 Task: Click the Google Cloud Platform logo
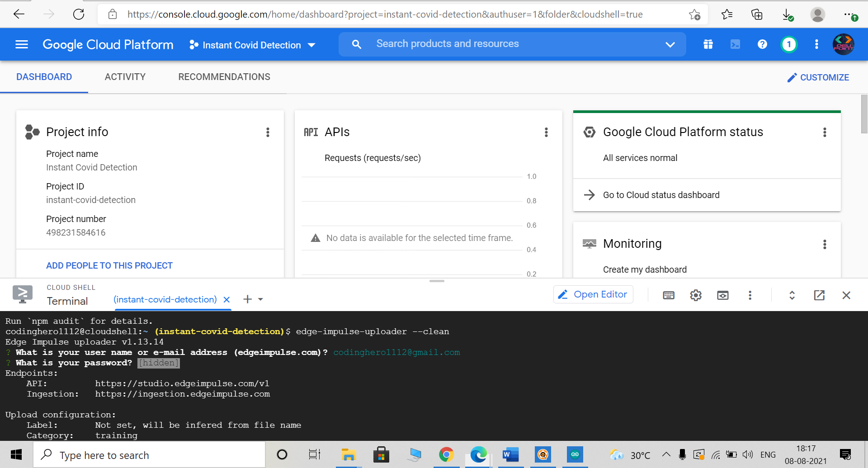pyautogui.click(x=108, y=44)
